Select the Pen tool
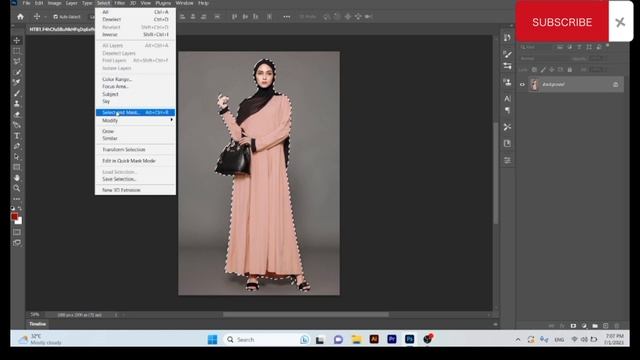The height and width of the screenshot is (360, 640). click(17, 146)
